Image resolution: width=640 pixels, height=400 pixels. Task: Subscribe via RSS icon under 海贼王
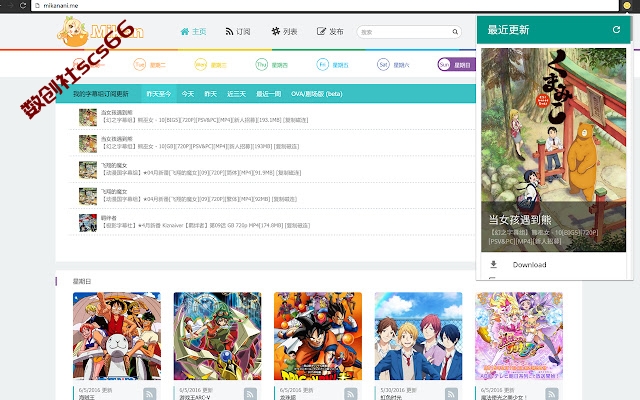coord(149,394)
